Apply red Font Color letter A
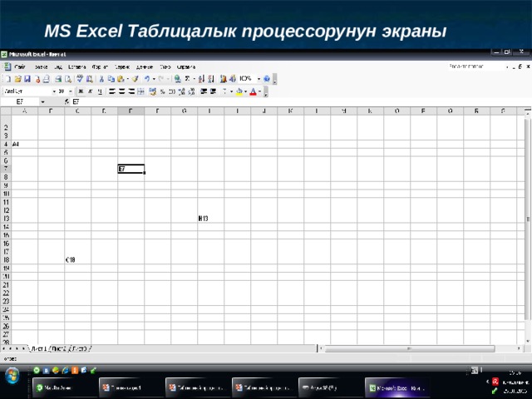Viewport: 532px width, 399px height. 253,91
